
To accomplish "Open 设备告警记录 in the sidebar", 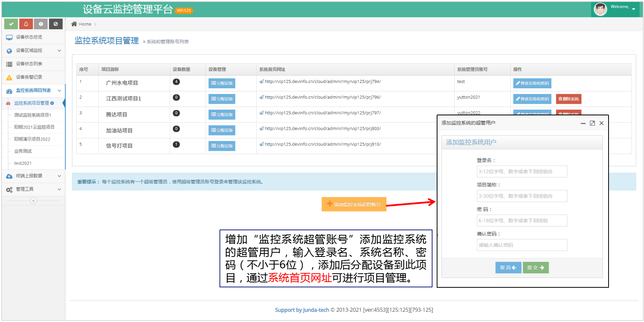I will click(29, 77).
